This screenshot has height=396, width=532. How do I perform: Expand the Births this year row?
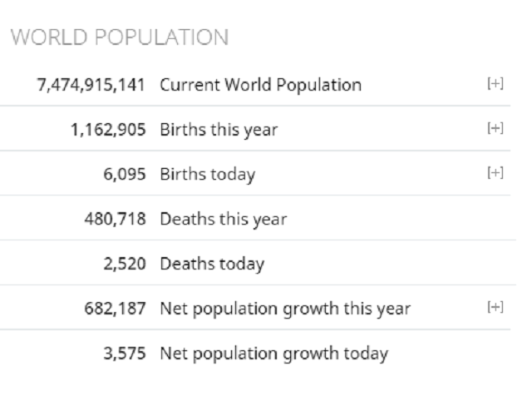(496, 129)
